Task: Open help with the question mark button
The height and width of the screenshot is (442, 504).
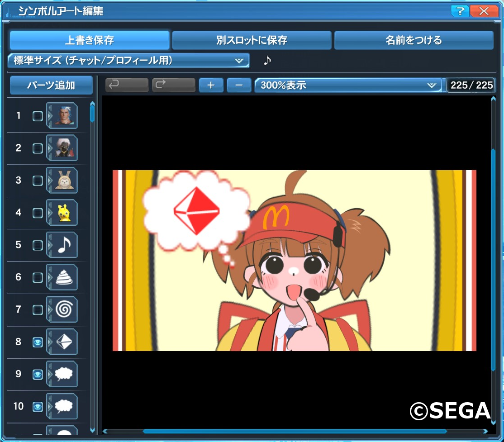Action: [460, 11]
